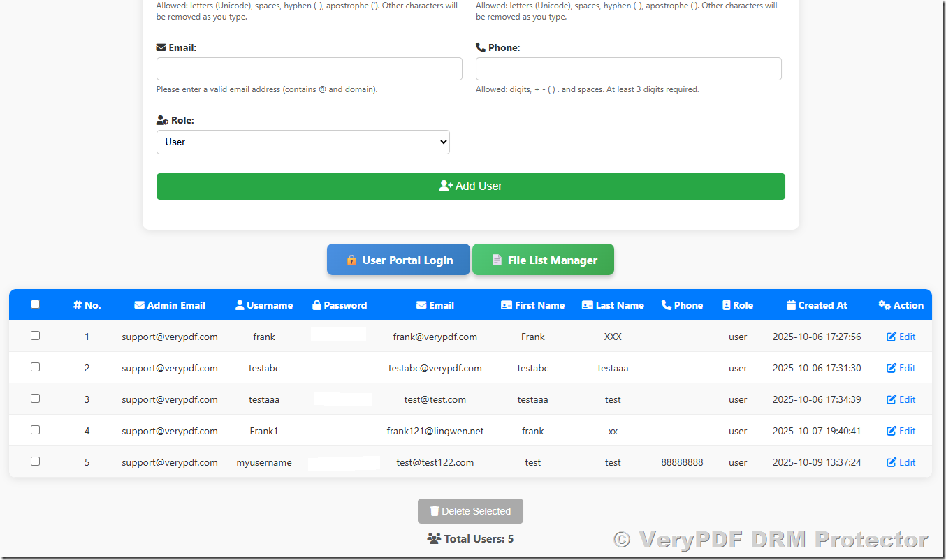Toggle the select-all checkbox in the table header

35,304
